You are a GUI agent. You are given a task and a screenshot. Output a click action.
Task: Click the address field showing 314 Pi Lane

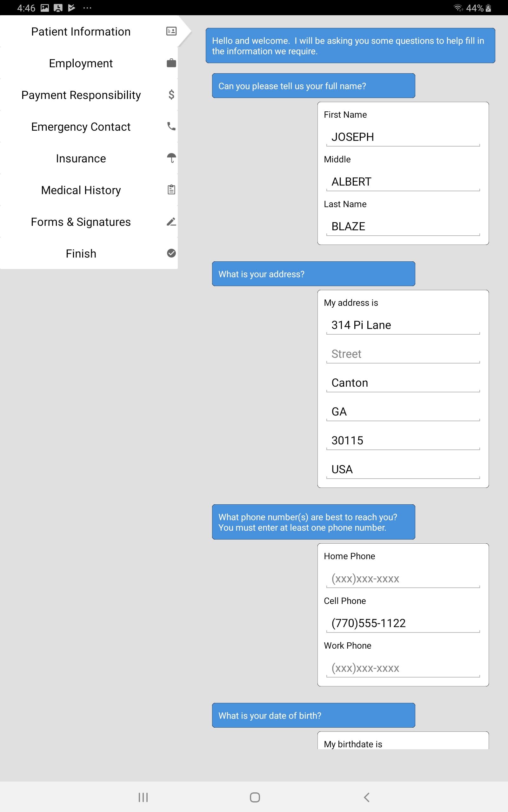point(403,325)
